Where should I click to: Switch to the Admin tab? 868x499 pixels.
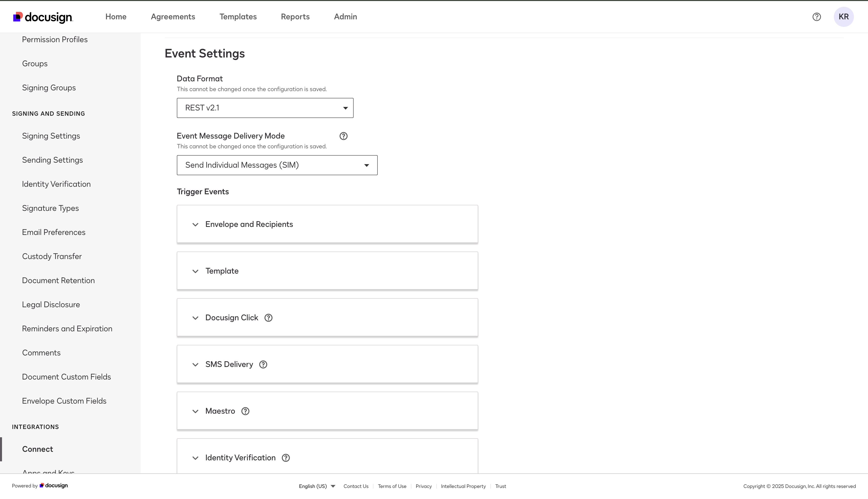[x=345, y=17]
